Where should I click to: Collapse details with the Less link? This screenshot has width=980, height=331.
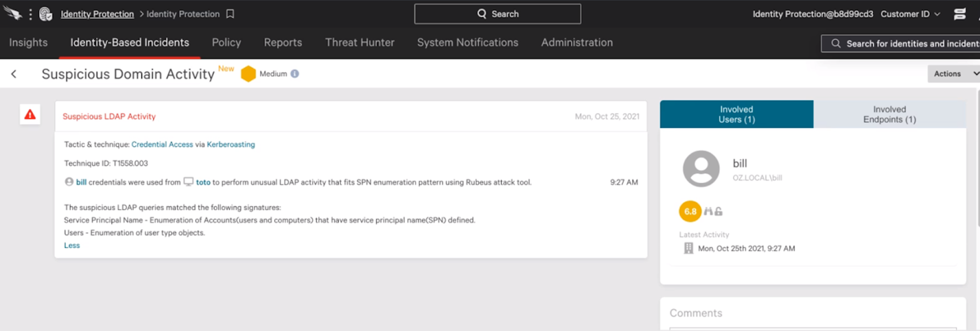pyautogui.click(x=72, y=245)
